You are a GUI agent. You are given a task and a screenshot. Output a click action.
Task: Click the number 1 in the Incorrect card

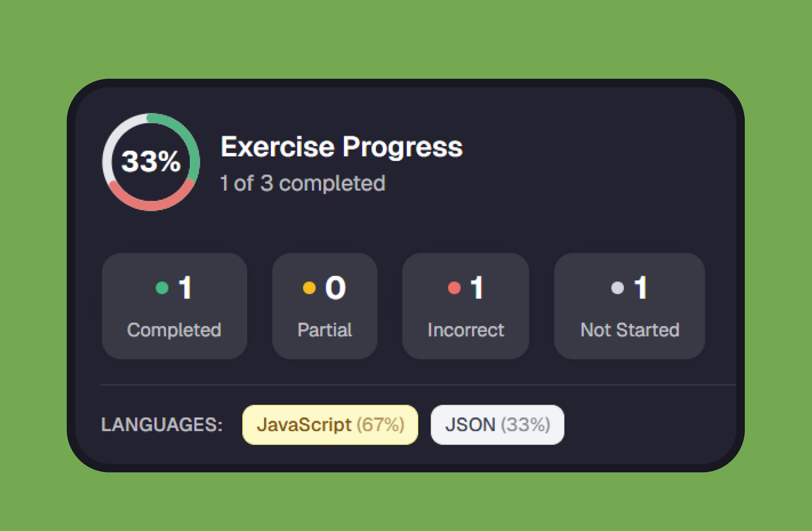477,287
